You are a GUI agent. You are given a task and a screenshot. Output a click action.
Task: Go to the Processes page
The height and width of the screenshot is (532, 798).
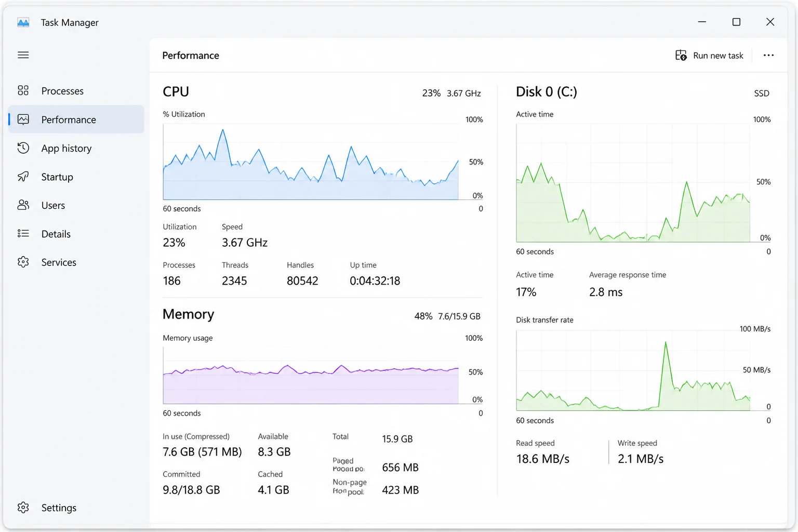coord(76,91)
